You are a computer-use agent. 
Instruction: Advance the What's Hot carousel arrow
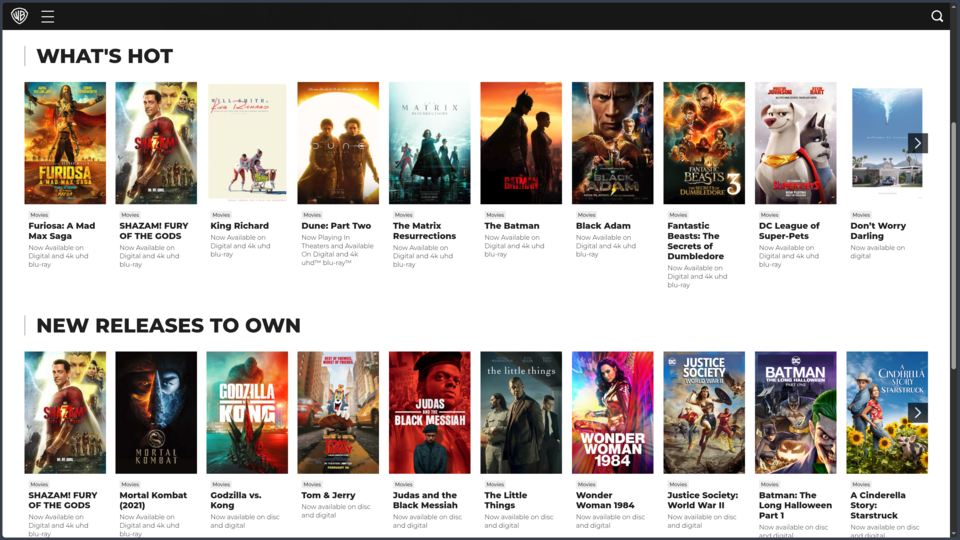917,143
